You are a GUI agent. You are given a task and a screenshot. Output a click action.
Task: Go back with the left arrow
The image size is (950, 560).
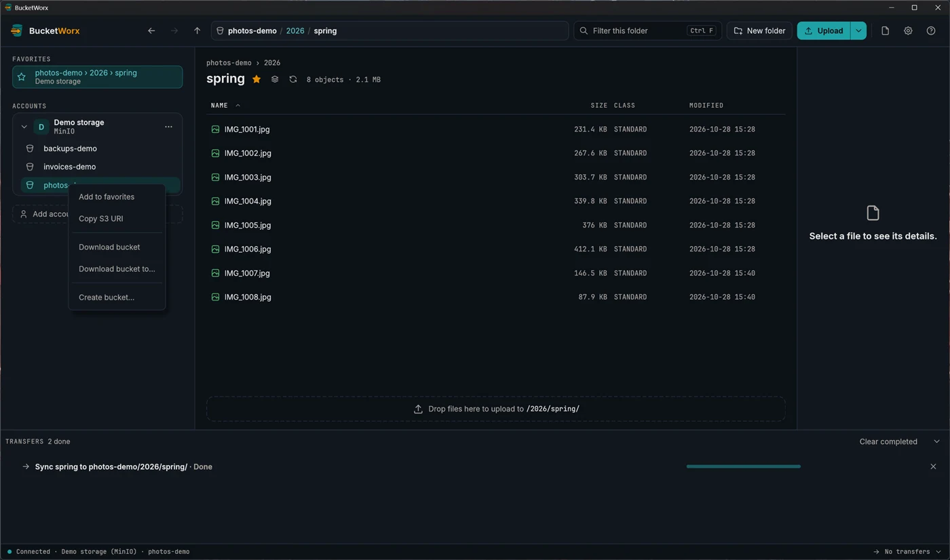click(x=151, y=31)
